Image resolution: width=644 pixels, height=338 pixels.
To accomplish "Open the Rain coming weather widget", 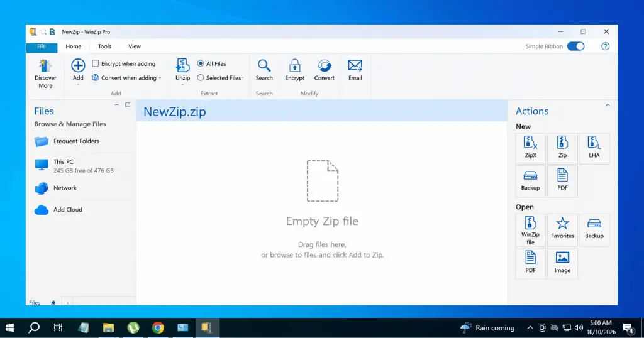I will [x=487, y=327].
